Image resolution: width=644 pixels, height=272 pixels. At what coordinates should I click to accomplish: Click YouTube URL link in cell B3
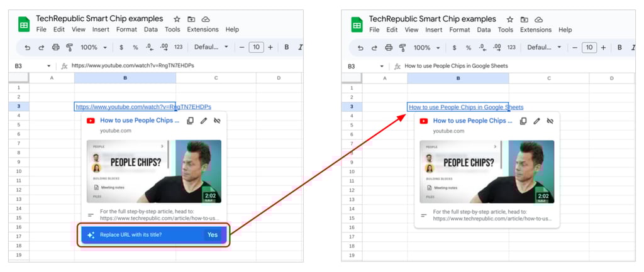(143, 107)
